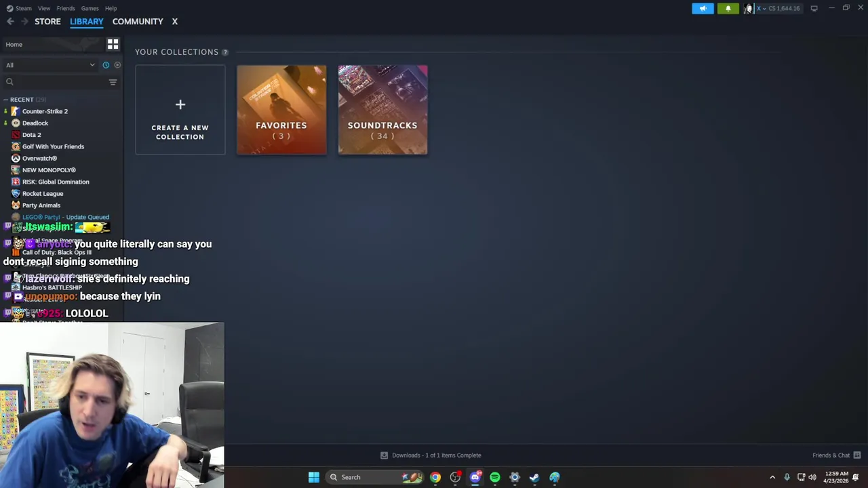Viewport: 868px width, 488px height.
Task: Open Spotify from the taskbar
Action: tap(495, 477)
